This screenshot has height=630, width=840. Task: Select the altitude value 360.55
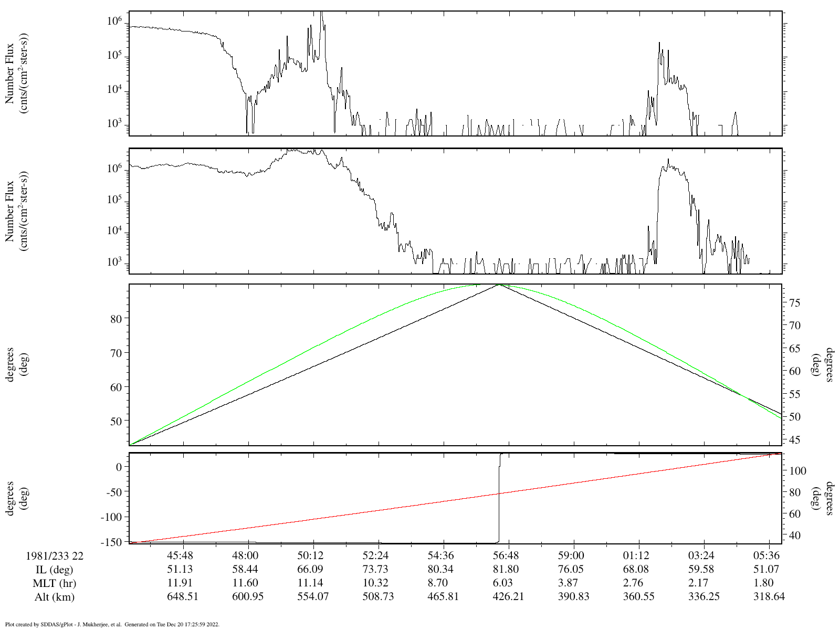(638, 596)
